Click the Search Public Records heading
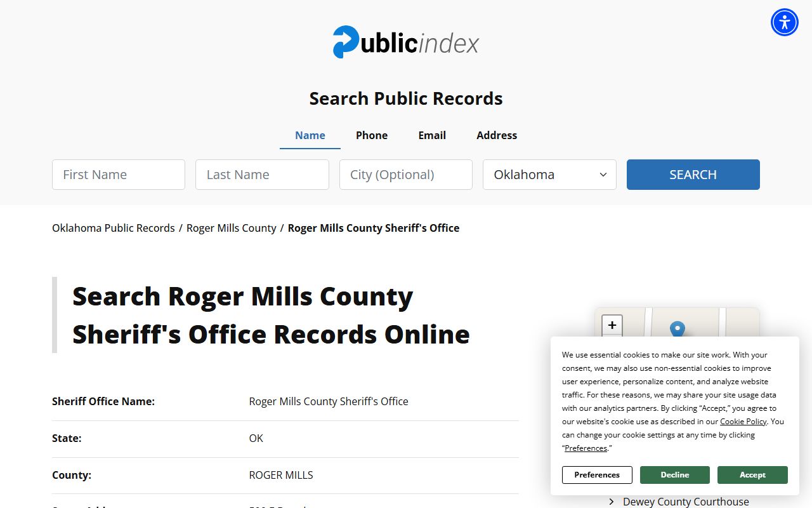This screenshot has width=812, height=508. [x=406, y=98]
